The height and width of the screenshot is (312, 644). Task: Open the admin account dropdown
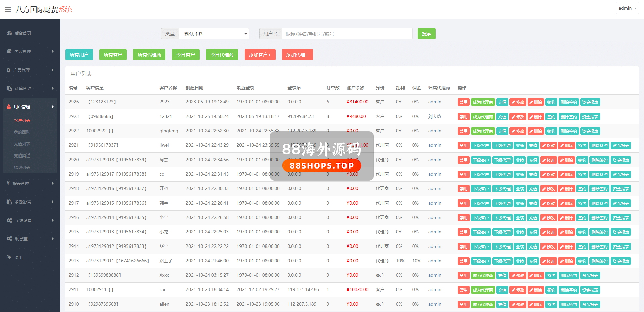627,8
